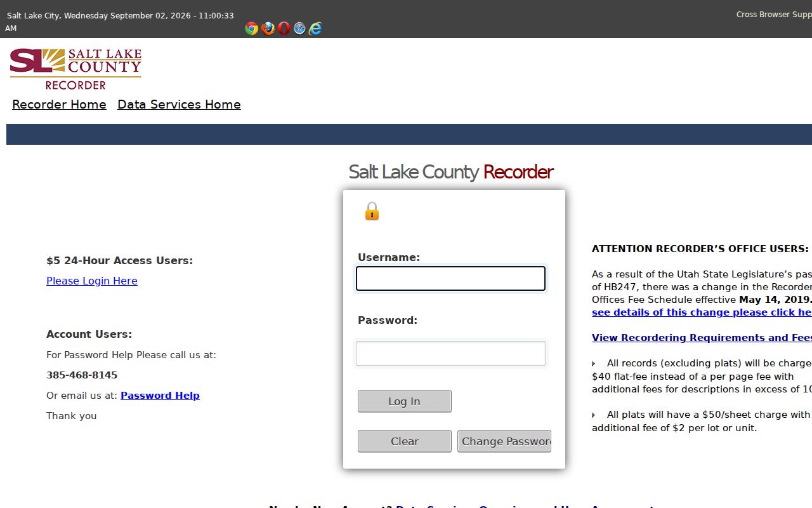
Task: Click the "Salt Lake County Recorder" page title
Action: click(451, 172)
